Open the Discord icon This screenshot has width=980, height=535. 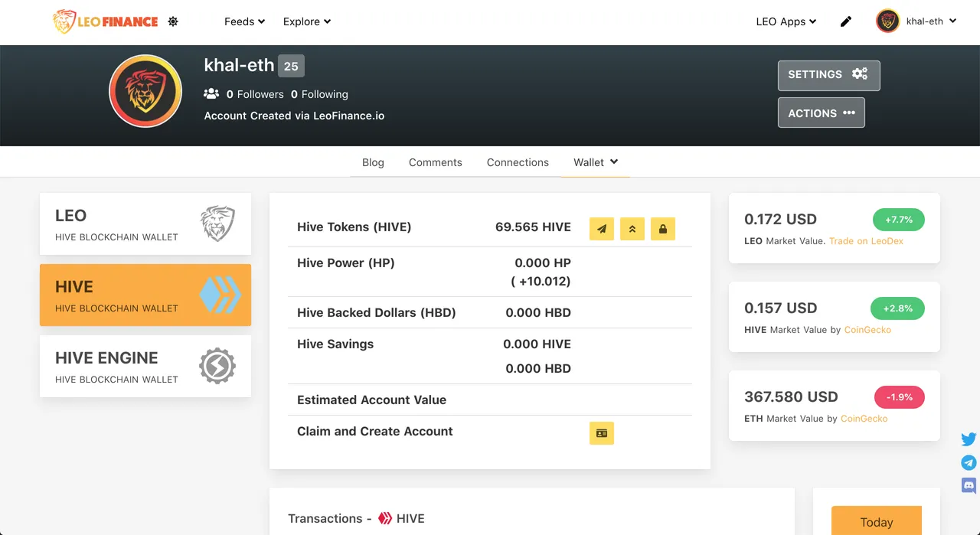click(x=969, y=485)
